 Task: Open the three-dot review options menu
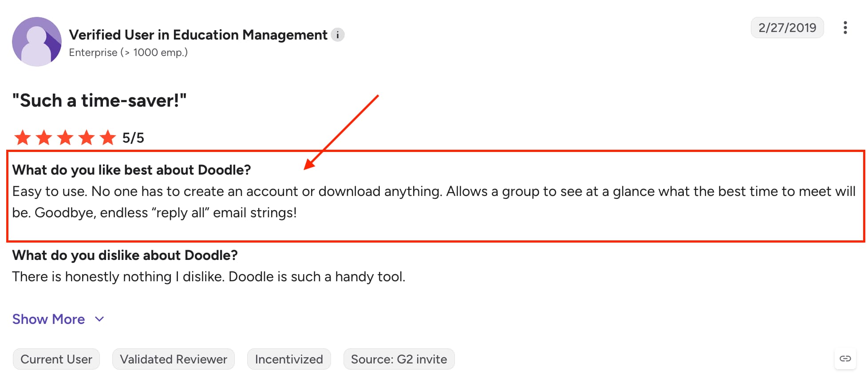tap(845, 28)
